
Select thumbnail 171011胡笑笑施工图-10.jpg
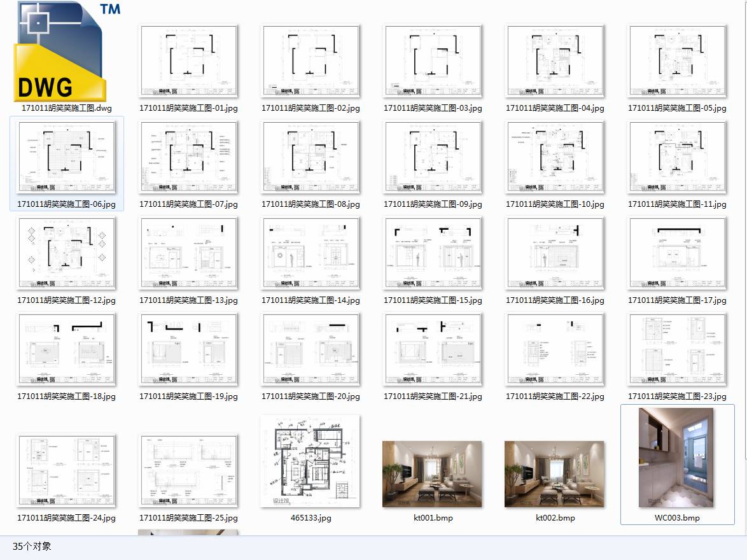pos(555,157)
